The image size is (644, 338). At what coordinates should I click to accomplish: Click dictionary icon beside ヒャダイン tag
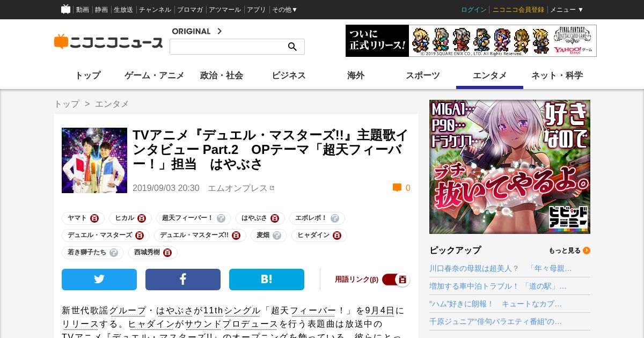[337, 236]
